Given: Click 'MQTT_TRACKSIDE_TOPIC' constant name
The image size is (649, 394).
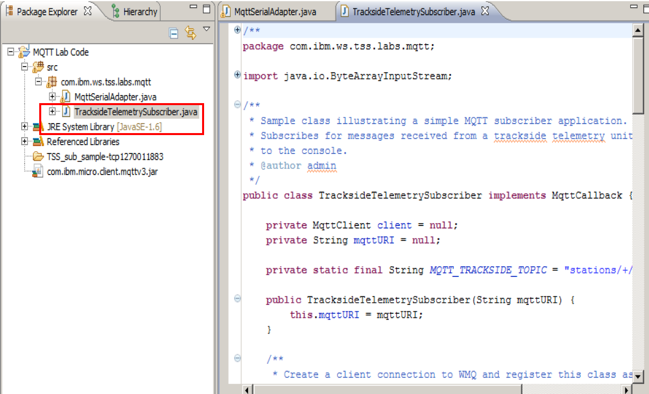Looking at the screenshot, I should [488, 270].
